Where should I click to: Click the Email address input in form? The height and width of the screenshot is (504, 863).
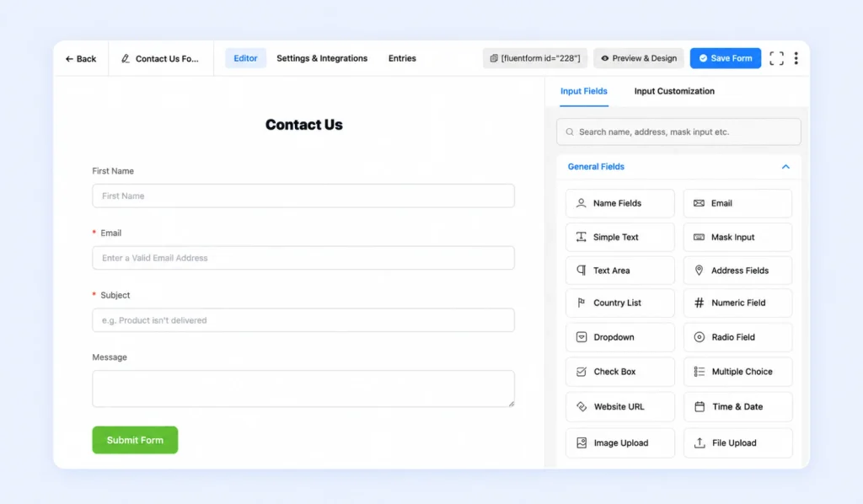click(x=303, y=258)
